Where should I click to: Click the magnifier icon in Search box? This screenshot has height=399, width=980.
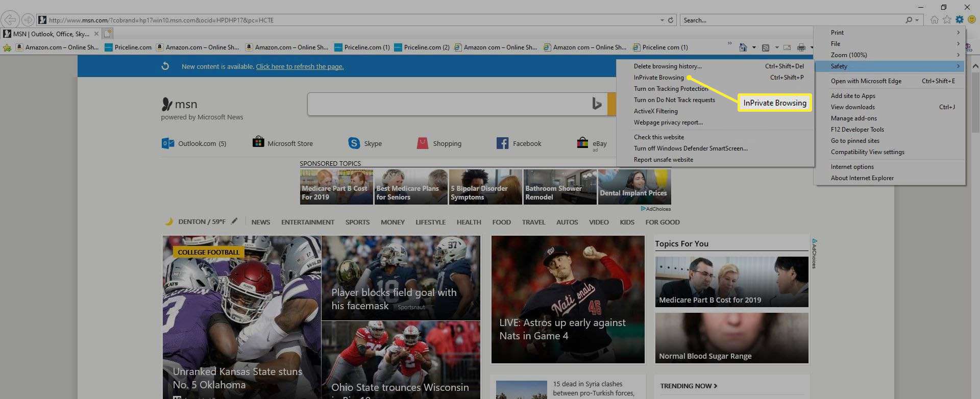pos(909,20)
